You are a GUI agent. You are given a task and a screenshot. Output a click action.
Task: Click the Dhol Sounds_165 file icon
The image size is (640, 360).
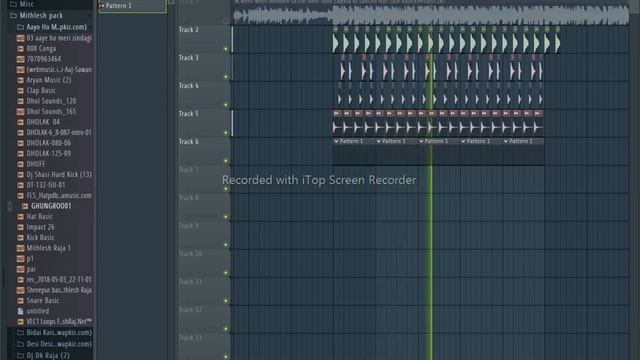tap(20, 111)
